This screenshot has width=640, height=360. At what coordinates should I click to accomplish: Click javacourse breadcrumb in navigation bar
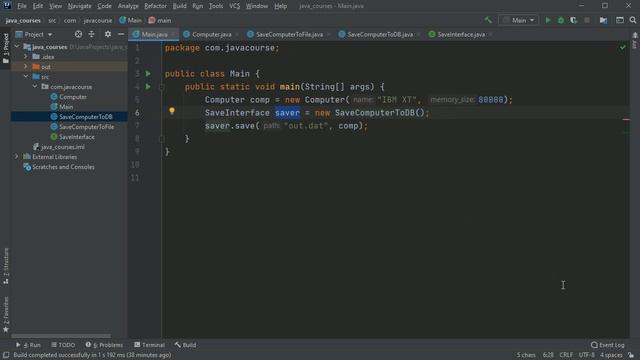pos(98,20)
